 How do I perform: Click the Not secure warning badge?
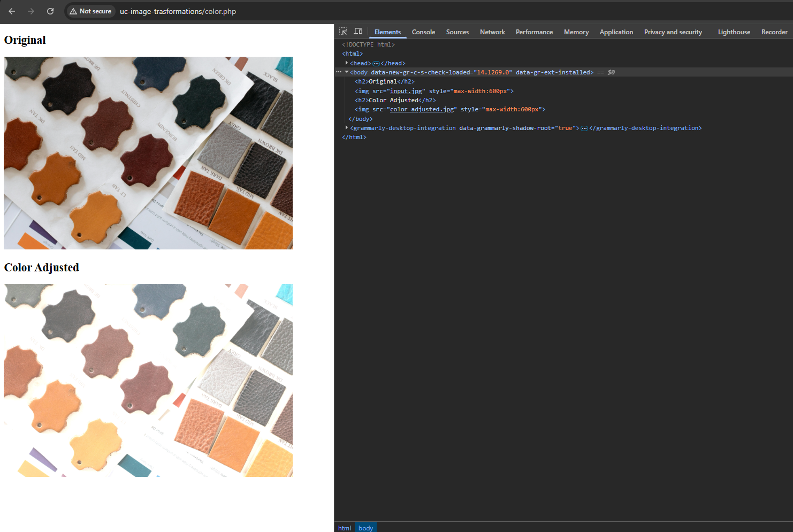click(90, 11)
